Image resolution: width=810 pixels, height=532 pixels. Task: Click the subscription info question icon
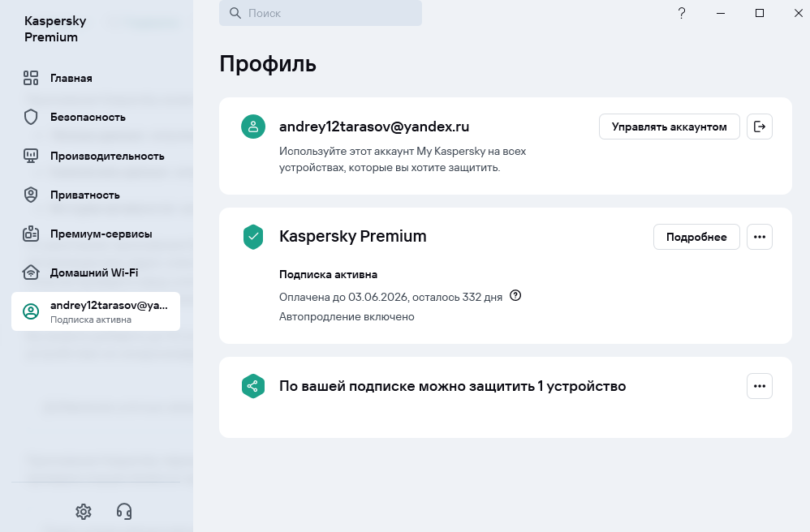pos(515,296)
